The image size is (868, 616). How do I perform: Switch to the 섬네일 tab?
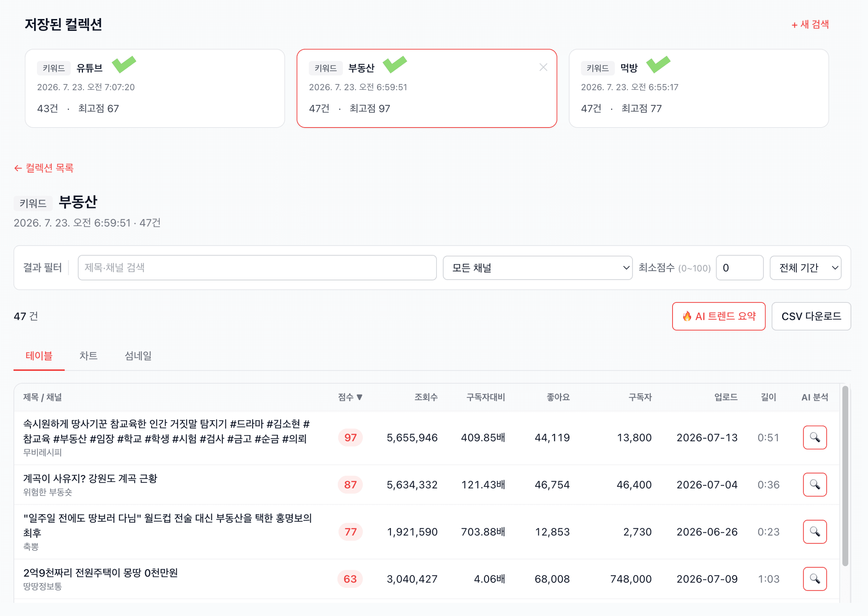coord(138,356)
